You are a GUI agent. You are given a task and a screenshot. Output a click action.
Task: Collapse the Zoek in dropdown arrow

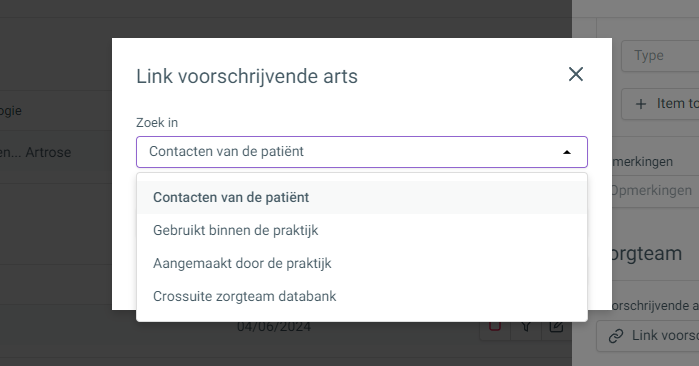pos(567,152)
